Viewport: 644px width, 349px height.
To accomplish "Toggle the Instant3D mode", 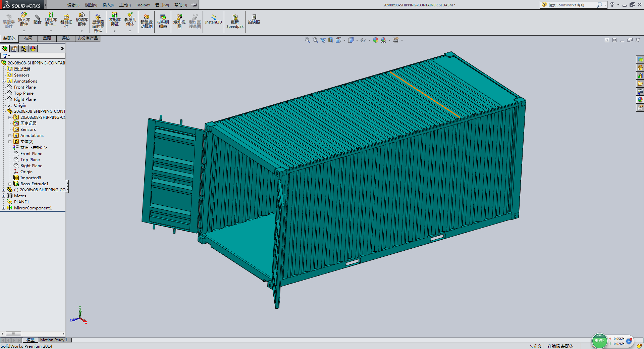I will (213, 19).
